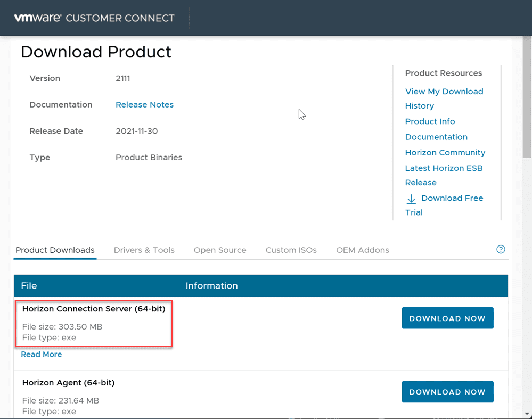Visit the Horizon Community link
This screenshot has height=419, width=532.
[445, 152]
